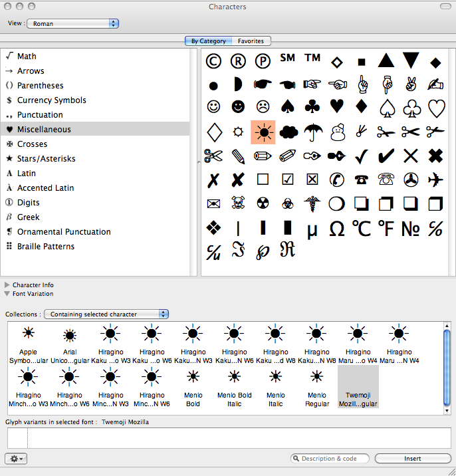Select the cloud character
The width and height of the screenshot is (456, 476).
coord(288,132)
